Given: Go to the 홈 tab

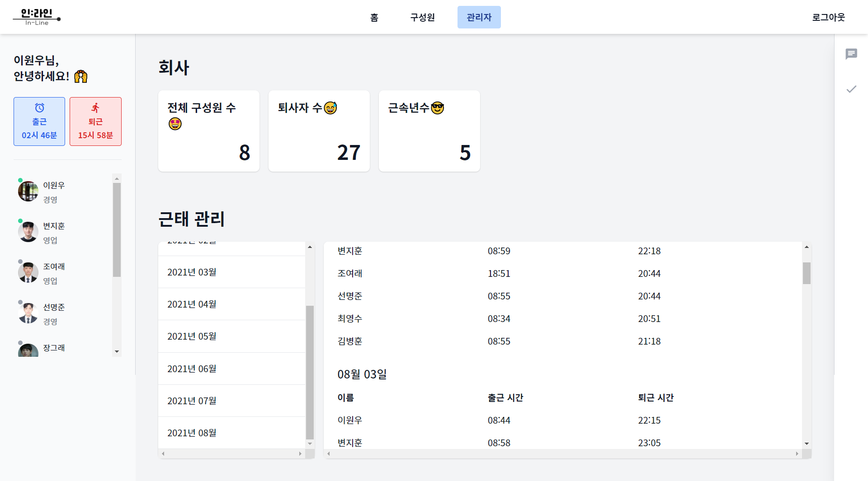Looking at the screenshot, I should [374, 17].
